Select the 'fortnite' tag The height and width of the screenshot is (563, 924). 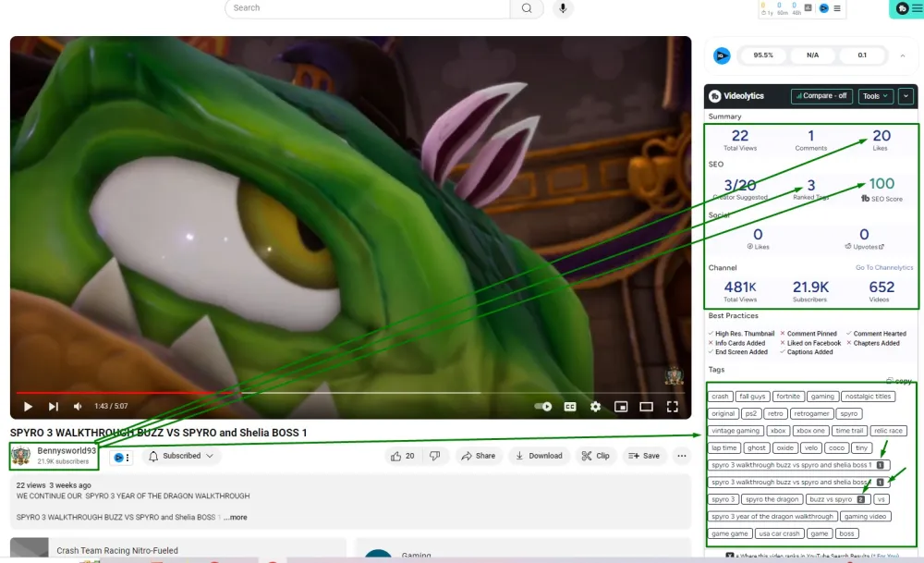click(788, 397)
